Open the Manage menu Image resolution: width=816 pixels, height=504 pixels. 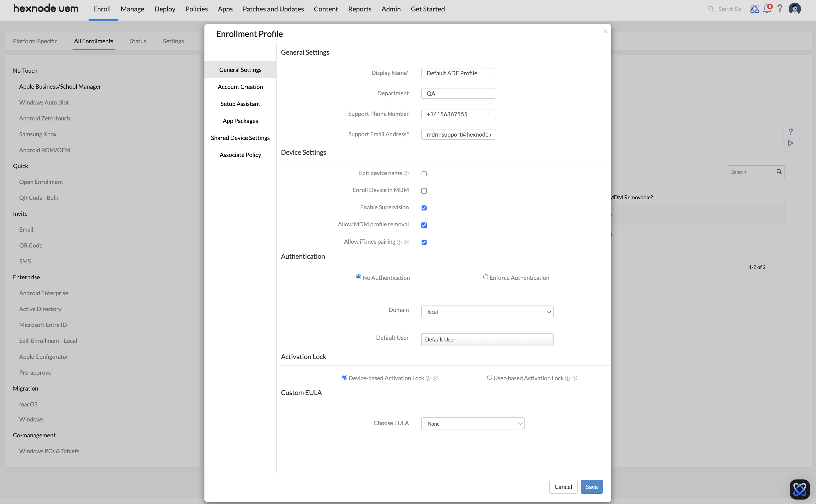[x=132, y=9]
